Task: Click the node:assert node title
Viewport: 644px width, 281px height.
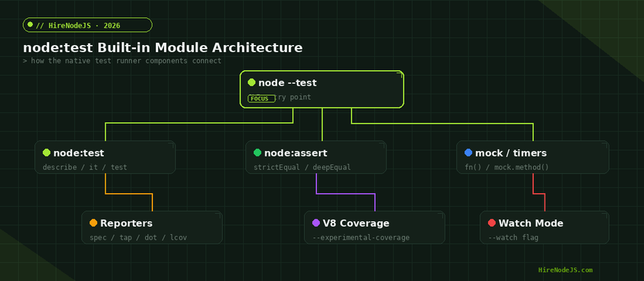Action: [x=296, y=153]
